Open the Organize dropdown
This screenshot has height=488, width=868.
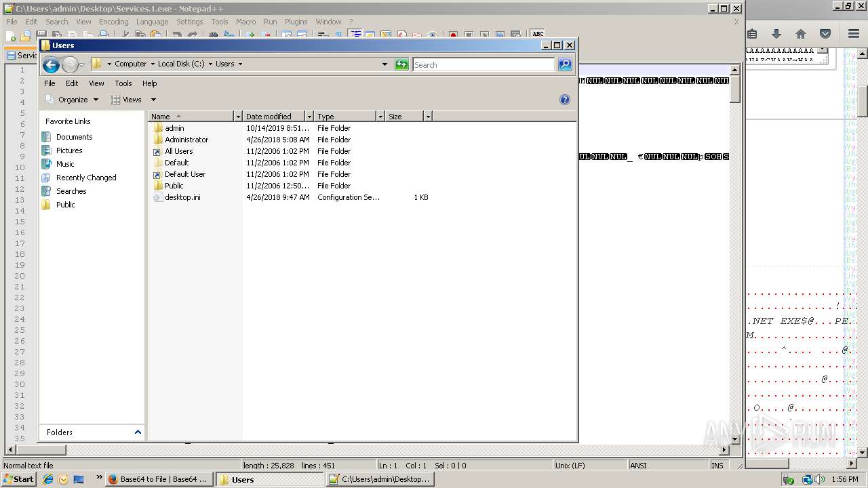click(x=73, y=100)
